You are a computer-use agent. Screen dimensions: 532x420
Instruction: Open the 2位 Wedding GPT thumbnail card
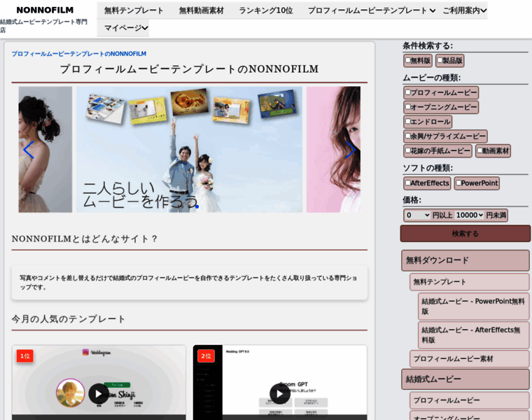[280, 382]
